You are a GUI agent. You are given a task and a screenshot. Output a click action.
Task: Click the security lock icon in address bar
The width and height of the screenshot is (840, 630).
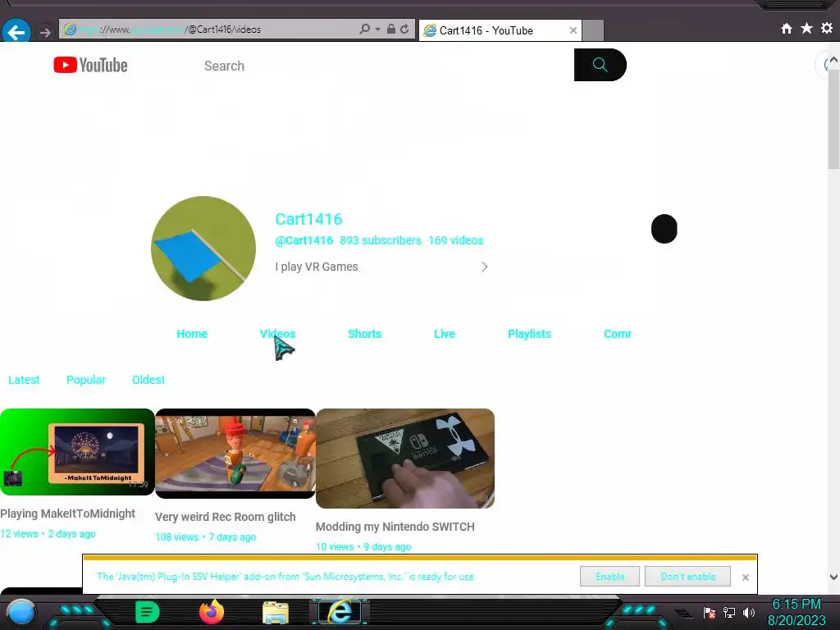(391, 29)
